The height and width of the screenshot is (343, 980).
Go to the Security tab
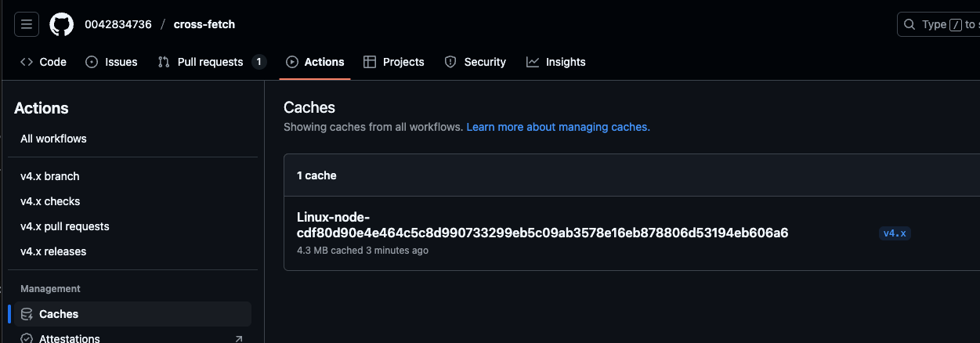pos(476,62)
